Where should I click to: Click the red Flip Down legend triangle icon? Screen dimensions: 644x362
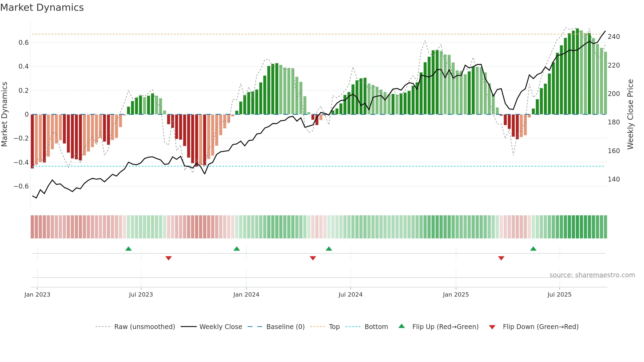coord(492,327)
